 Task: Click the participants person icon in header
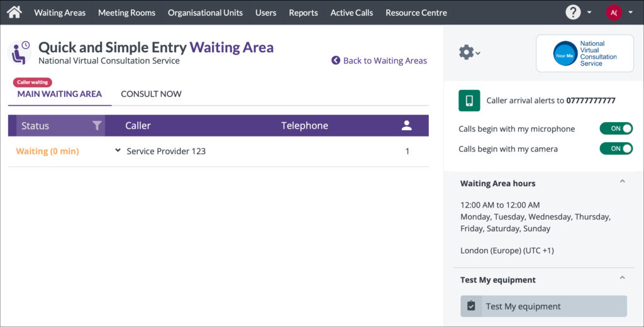pyautogui.click(x=406, y=126)
